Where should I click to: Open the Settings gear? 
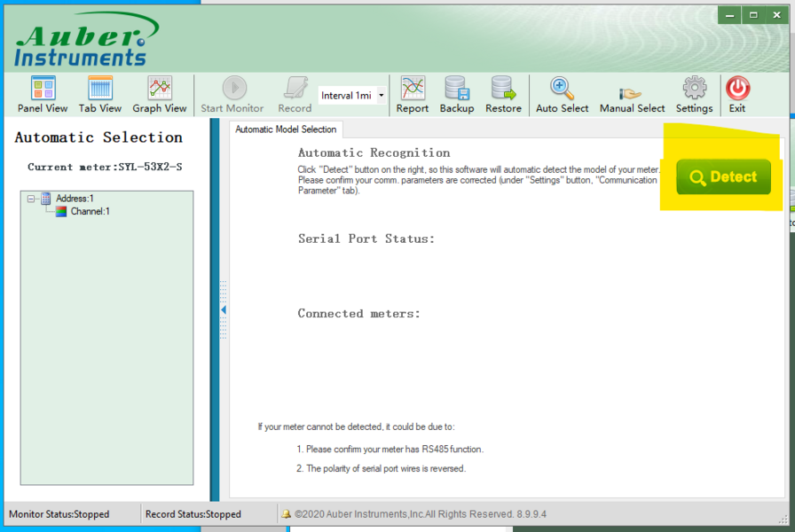pos(694,94)
